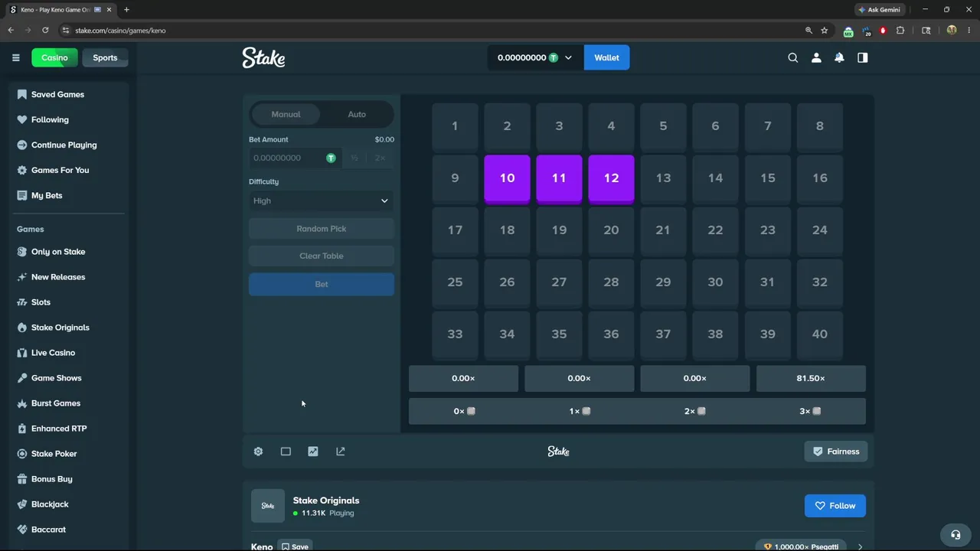Viewport: 980px width, 551px height.
Task: Select Keno number 27
Action: pyautogui.click(x=559, y=283)
